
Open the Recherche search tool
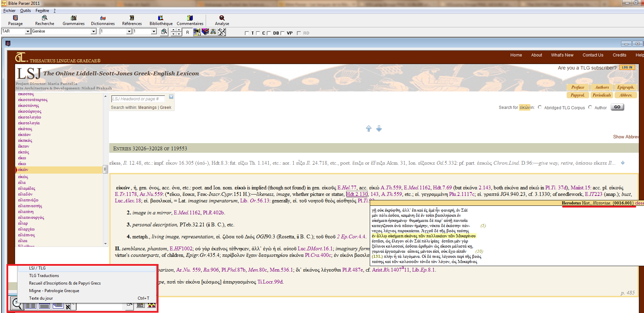click(45, 21)
